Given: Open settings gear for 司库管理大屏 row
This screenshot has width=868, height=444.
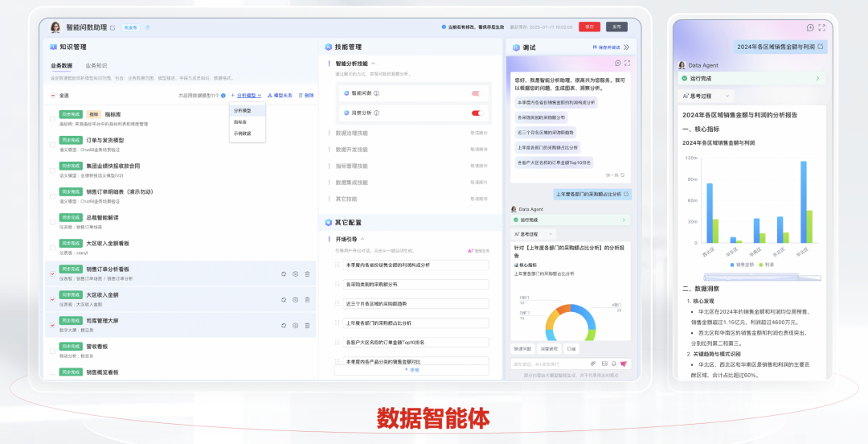Looking at the screenshot, I should [x=296, y=325].
